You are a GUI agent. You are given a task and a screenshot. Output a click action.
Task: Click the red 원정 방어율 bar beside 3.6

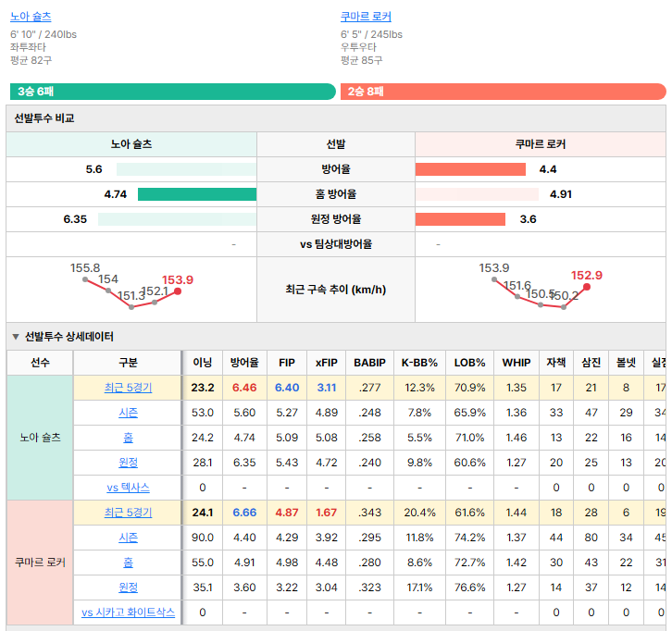point(460,219)
